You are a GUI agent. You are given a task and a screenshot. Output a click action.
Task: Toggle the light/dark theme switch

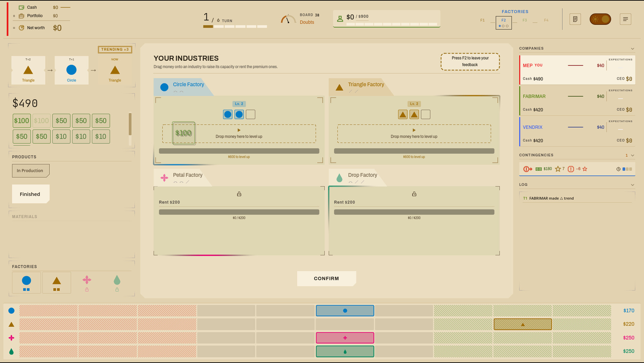point(600,19)
